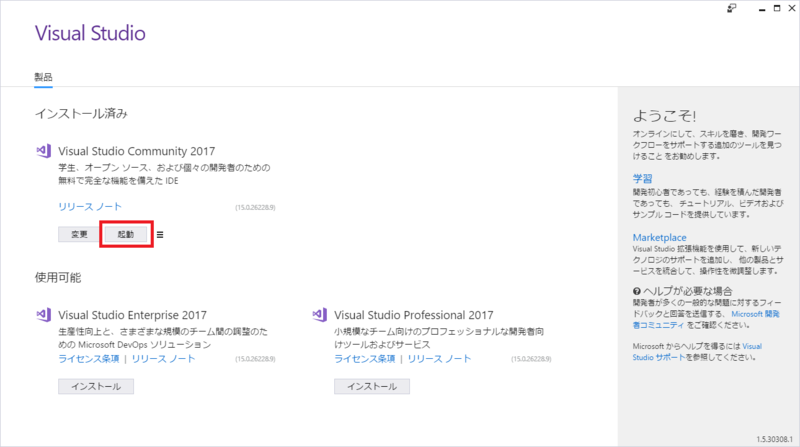
Task: Click the Visual Studio Enterprise 2017 title
Action: tap(132, 315)
